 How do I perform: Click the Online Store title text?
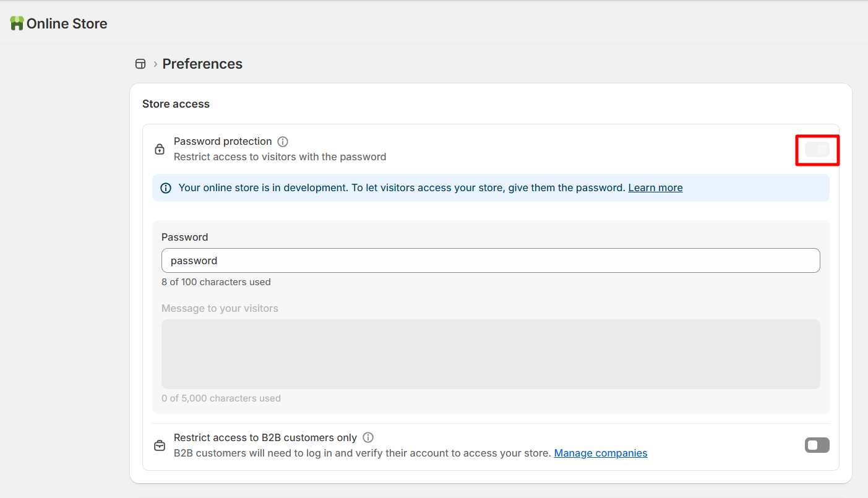pyautogui.click(x=67, y=24)
